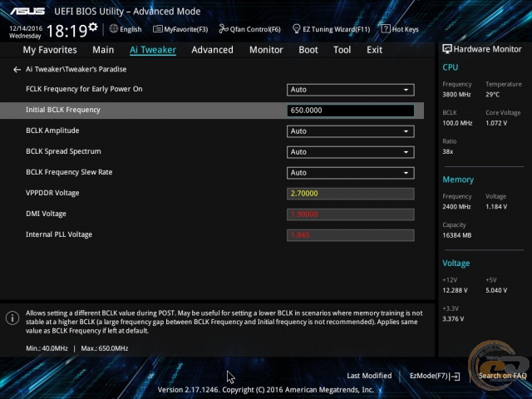Click the 18:19 clock time
The width and height of the screenshot is (532, 399).
point(67,32)
